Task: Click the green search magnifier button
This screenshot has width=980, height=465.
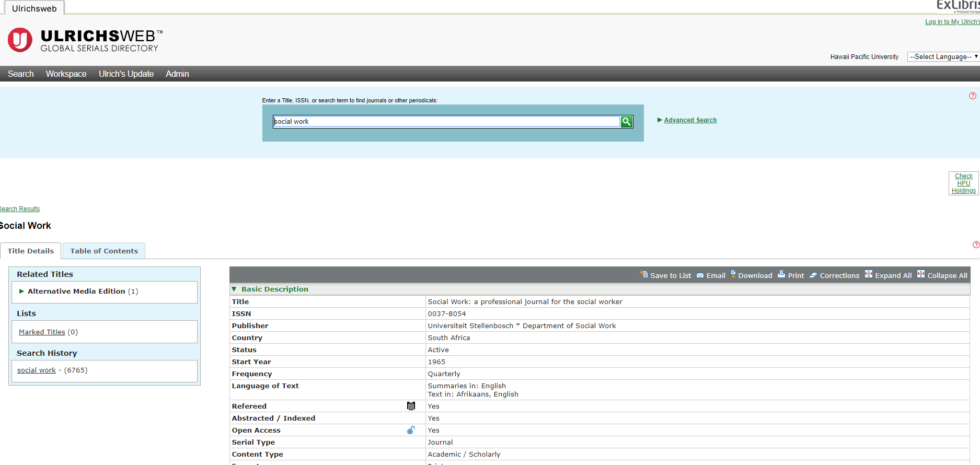Action: pos(626,122)
